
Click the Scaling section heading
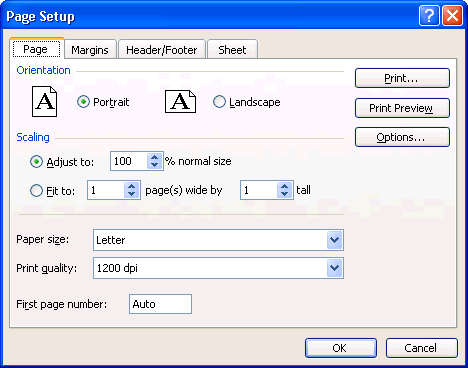(33, 137)
